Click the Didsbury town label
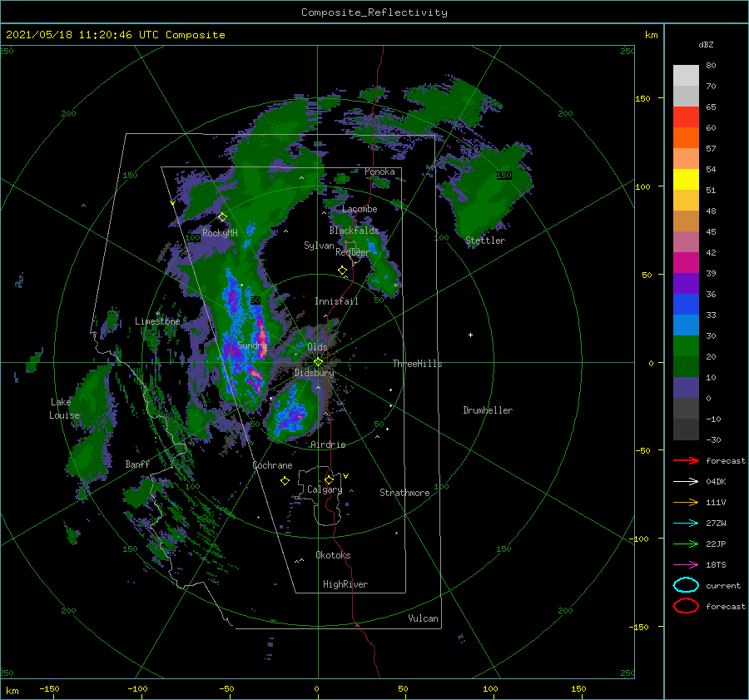 (x=314, y=373)
